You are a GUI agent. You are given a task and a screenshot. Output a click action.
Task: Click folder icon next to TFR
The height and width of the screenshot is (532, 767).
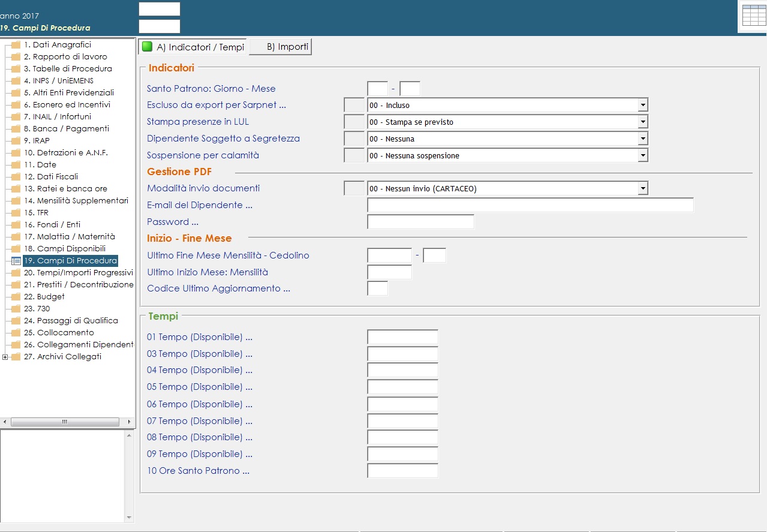16,213
